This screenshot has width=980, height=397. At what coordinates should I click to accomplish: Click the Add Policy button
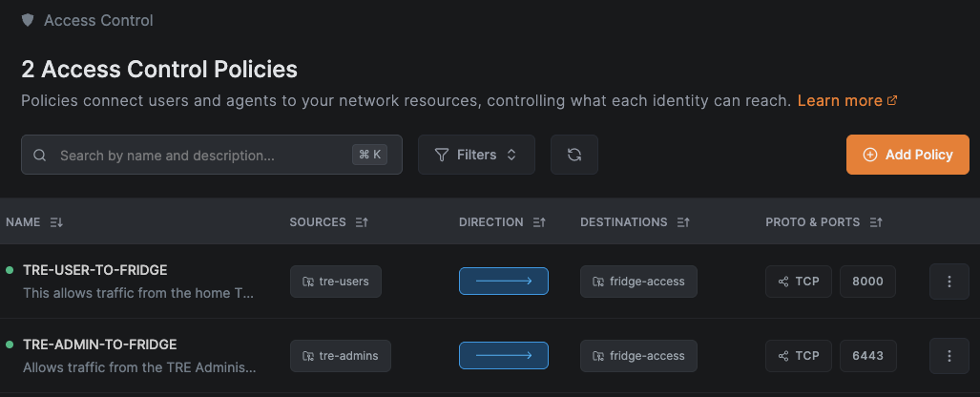(x=907, y=155)
